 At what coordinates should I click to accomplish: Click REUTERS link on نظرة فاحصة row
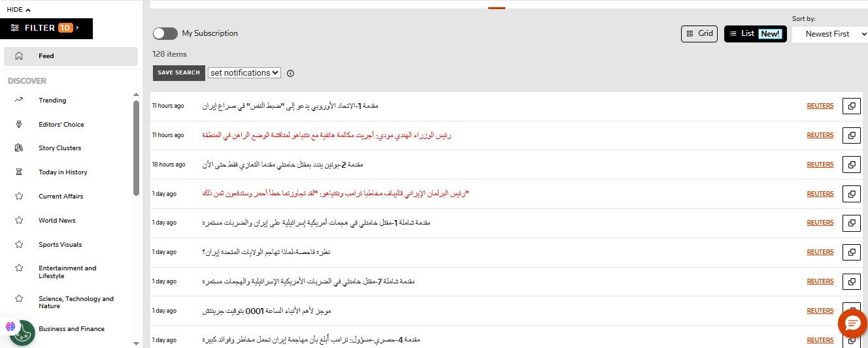coord(820,252)
